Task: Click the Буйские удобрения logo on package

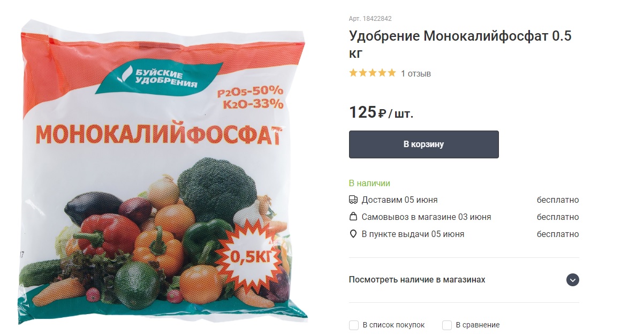Action: pos(159,79)
